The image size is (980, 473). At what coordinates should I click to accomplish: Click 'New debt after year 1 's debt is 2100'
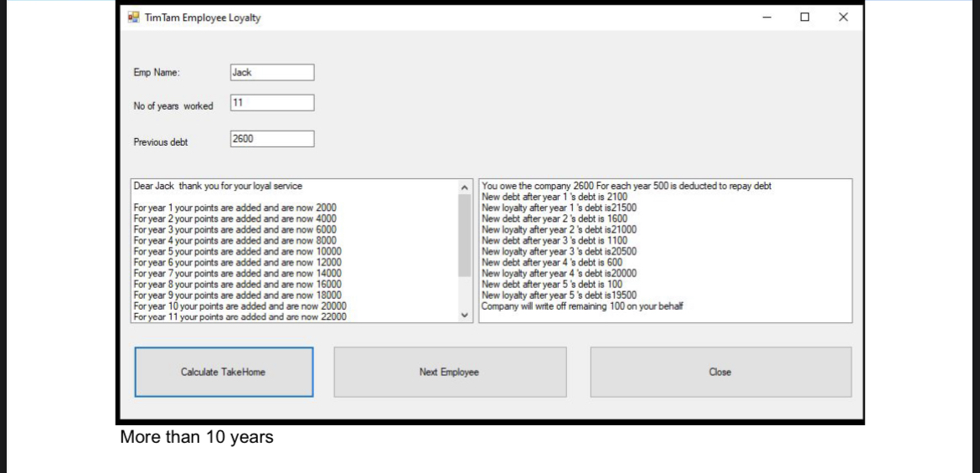point(554,197)
